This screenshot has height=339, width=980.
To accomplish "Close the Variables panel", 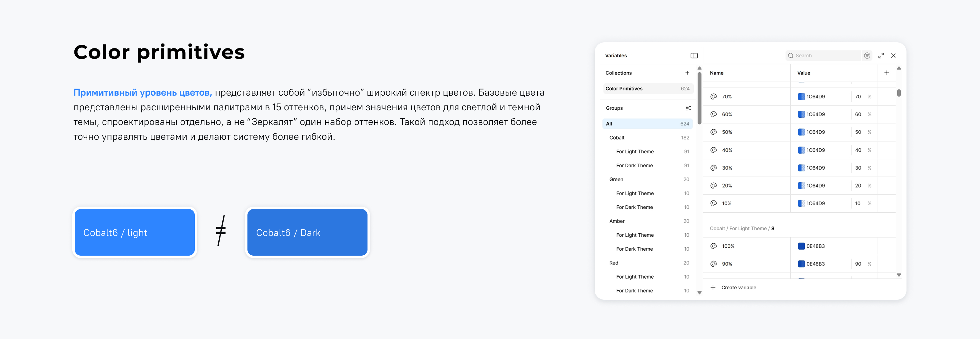I will [893, 55].
